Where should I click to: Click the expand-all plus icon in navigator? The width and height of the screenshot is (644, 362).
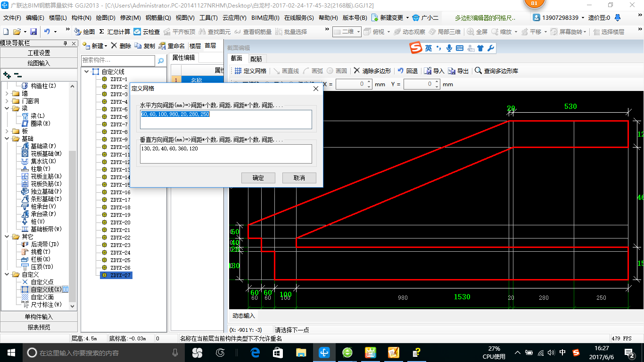click(x=7, y=75)
